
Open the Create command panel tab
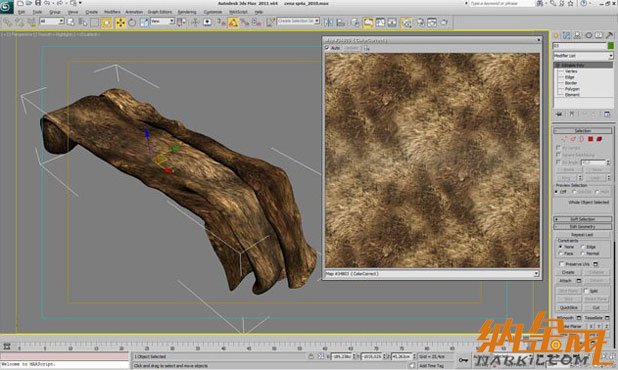point(556,36)
